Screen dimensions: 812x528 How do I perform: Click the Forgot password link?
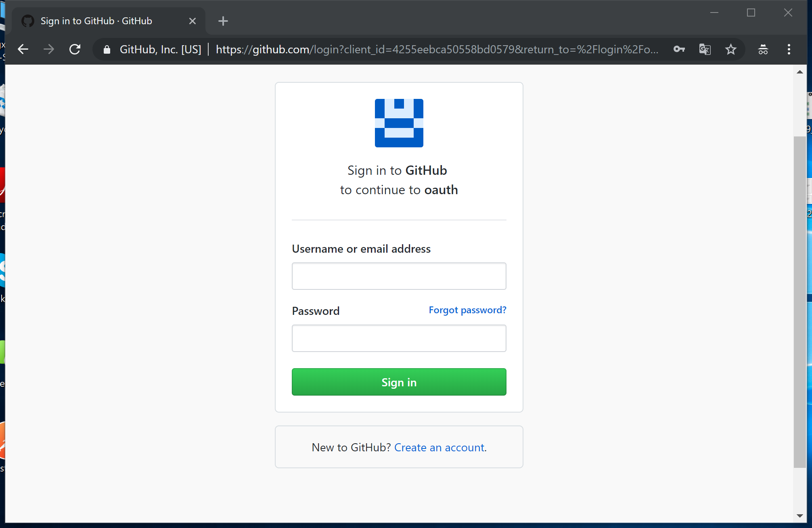tap(467, 310)
